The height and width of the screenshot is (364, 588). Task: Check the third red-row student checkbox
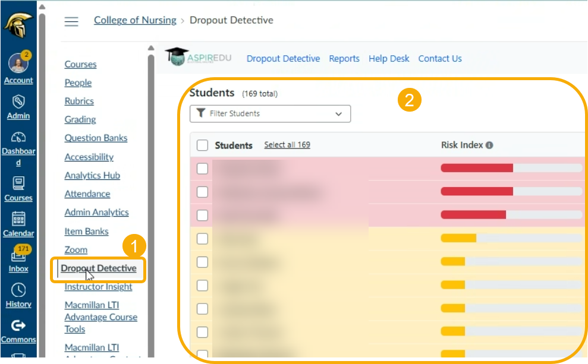203,216
